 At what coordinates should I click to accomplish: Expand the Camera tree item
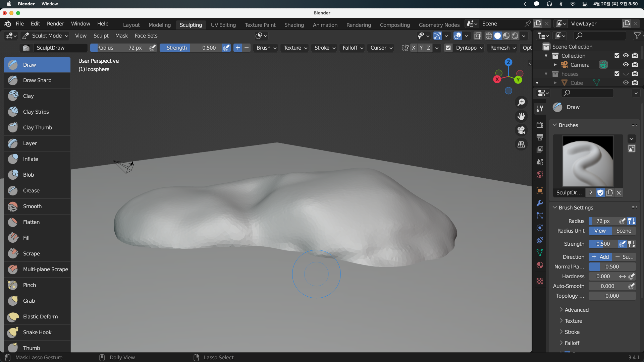click(555, 65)
